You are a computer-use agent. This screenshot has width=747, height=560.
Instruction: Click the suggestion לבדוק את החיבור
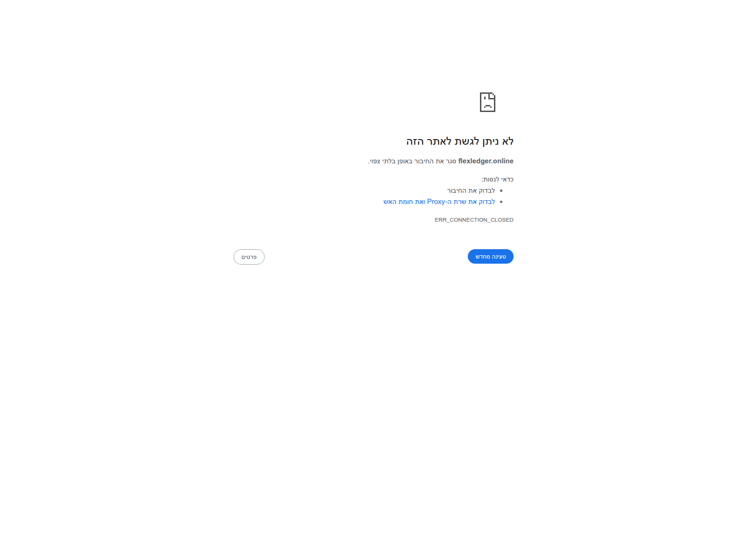click(471, 190)
